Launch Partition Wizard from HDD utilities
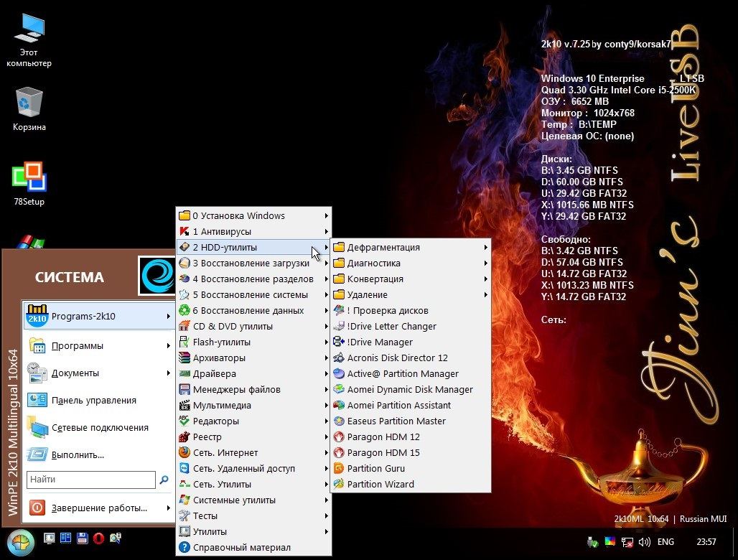The height and width of the screenshot is (560, 738). coord(380,484)
